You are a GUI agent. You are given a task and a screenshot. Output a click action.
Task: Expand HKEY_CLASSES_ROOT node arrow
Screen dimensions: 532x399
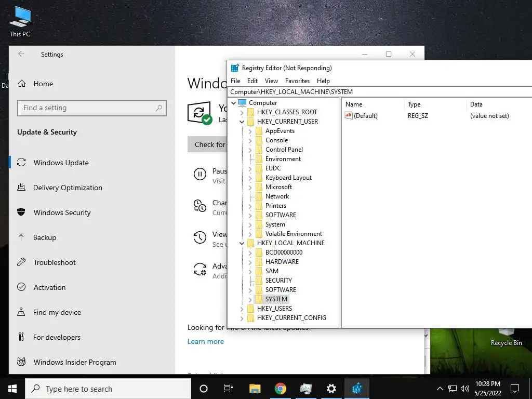242,112
